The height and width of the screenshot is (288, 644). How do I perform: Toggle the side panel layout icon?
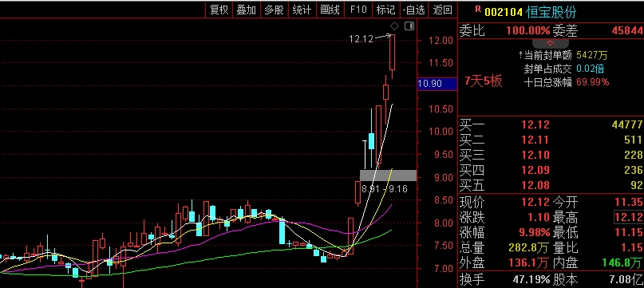tap(409, 26)
